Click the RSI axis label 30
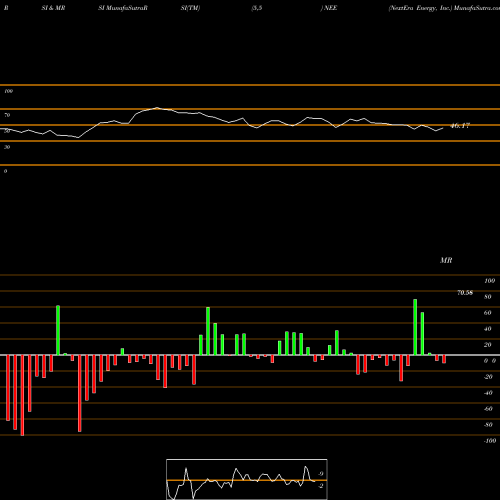This screenshot has height=500, width=500. point(7,147)
